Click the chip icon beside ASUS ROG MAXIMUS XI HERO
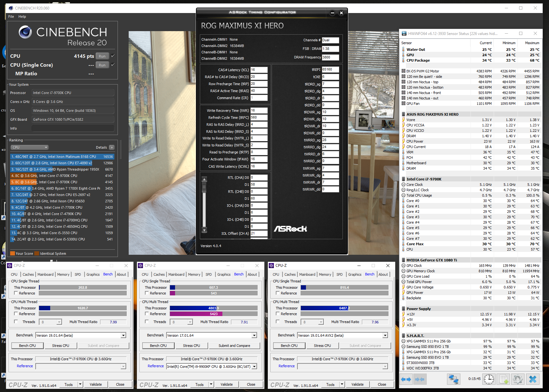 coord(403,114)
